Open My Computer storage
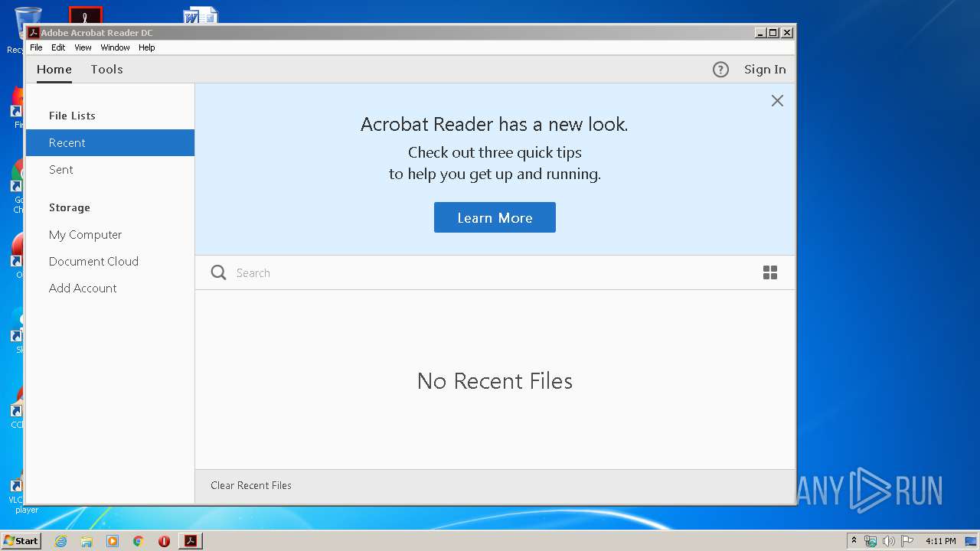This screenshot has height=551, width=980. pos(110,235)
